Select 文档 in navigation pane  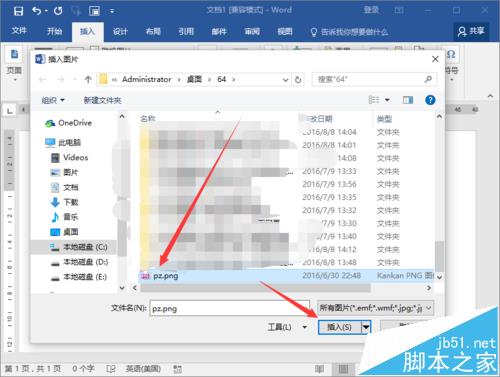64,187
